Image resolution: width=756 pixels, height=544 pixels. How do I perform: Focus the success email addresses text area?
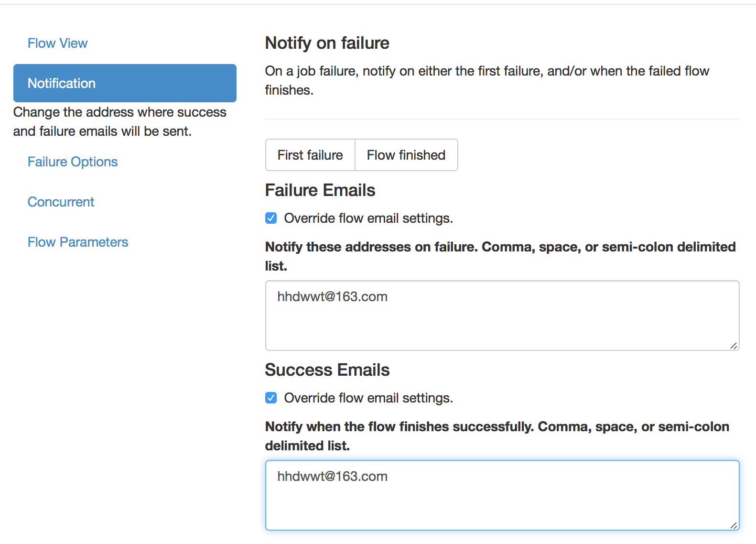click(x=502, y=495)
